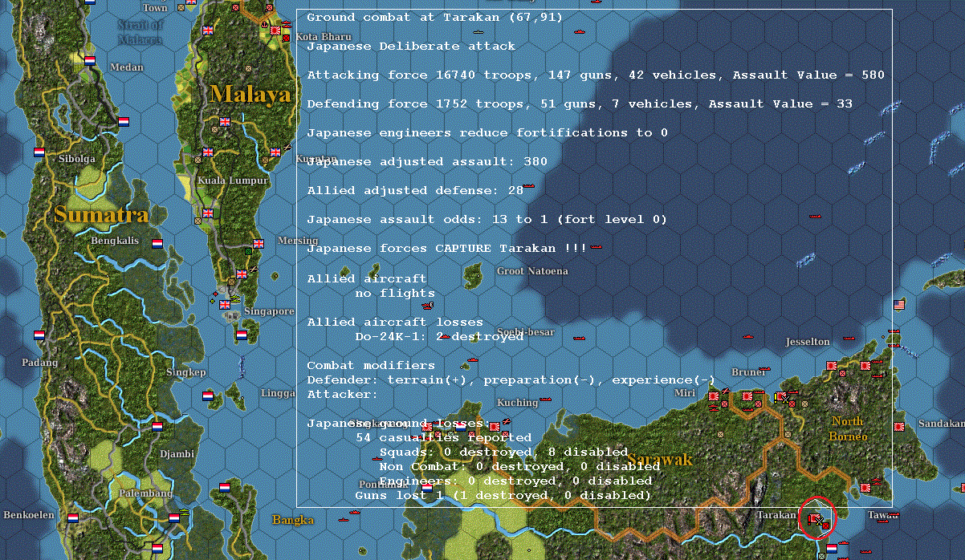965x560 pixels.
Task: Click the Bangka island label
Action: click(x=292, y=521)
